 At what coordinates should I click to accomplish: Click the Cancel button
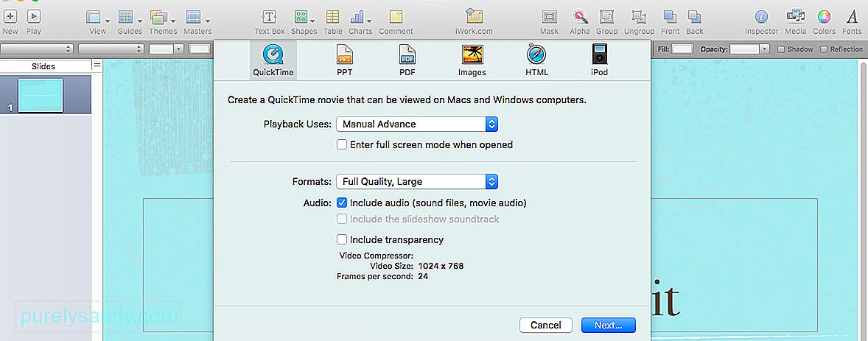pos(546,325)
